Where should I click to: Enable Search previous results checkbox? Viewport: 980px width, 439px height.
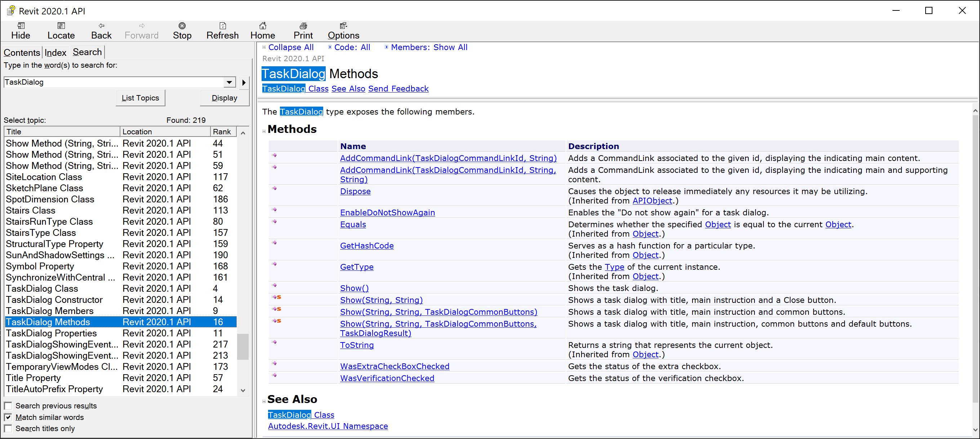8,406
